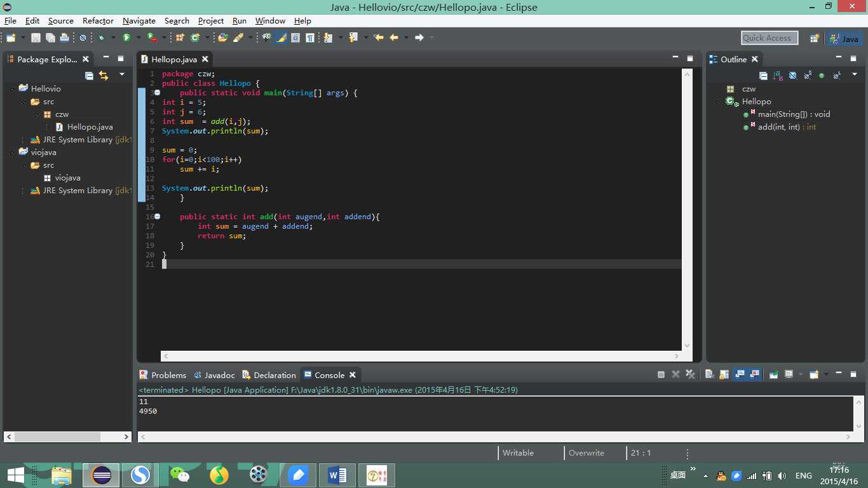Click the New file toolbar icon
868x488 pixels.
coord(11,37)
